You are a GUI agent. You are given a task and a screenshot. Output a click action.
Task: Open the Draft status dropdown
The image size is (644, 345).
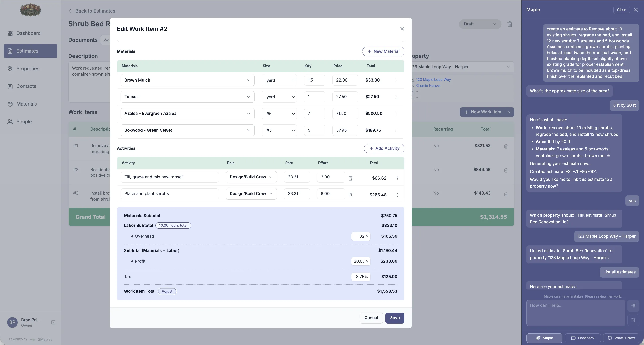480,24
